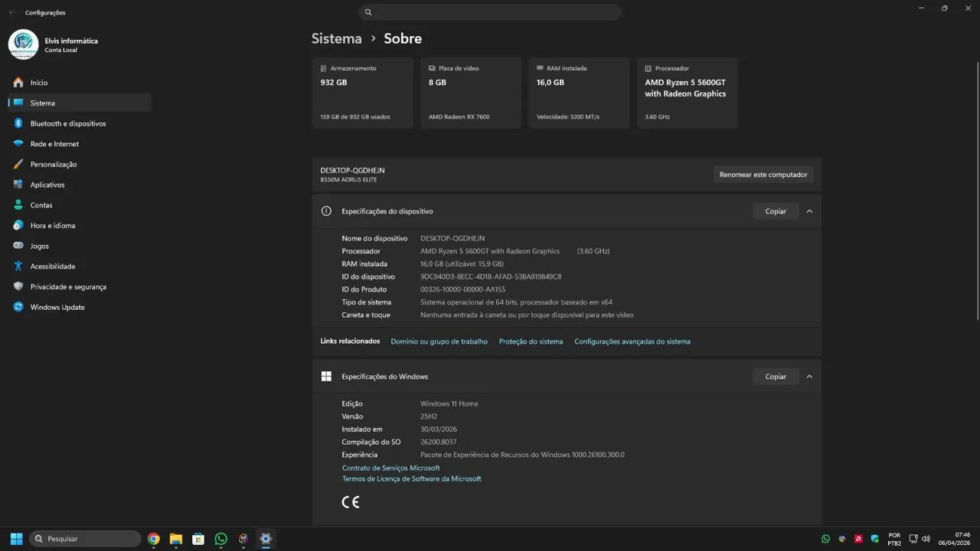Click the back arrow beside Configurações

point(11,12)
